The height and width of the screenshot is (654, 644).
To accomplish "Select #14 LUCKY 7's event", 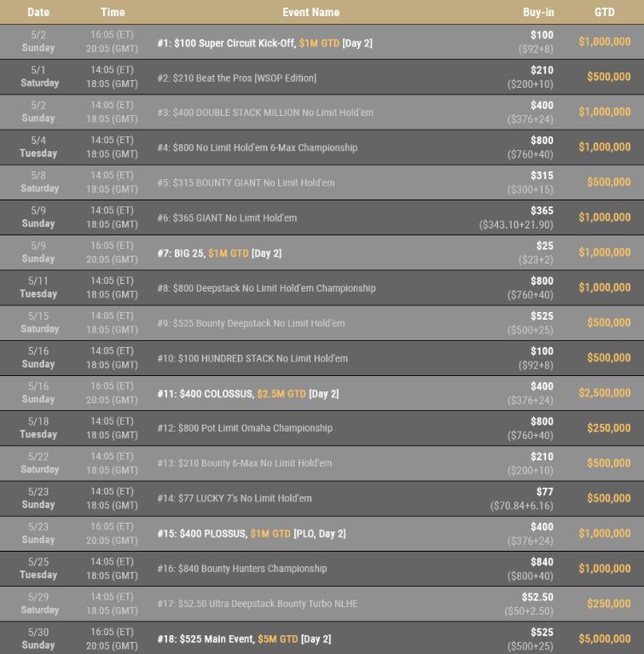I will 235,499.
